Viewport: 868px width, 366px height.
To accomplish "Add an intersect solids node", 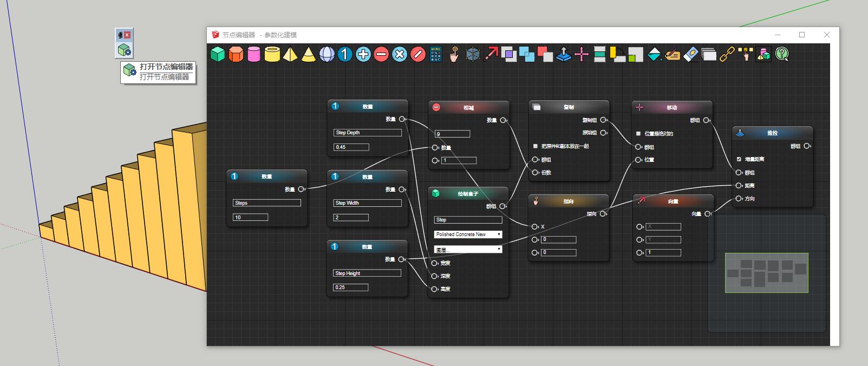I will coord(509,54).
